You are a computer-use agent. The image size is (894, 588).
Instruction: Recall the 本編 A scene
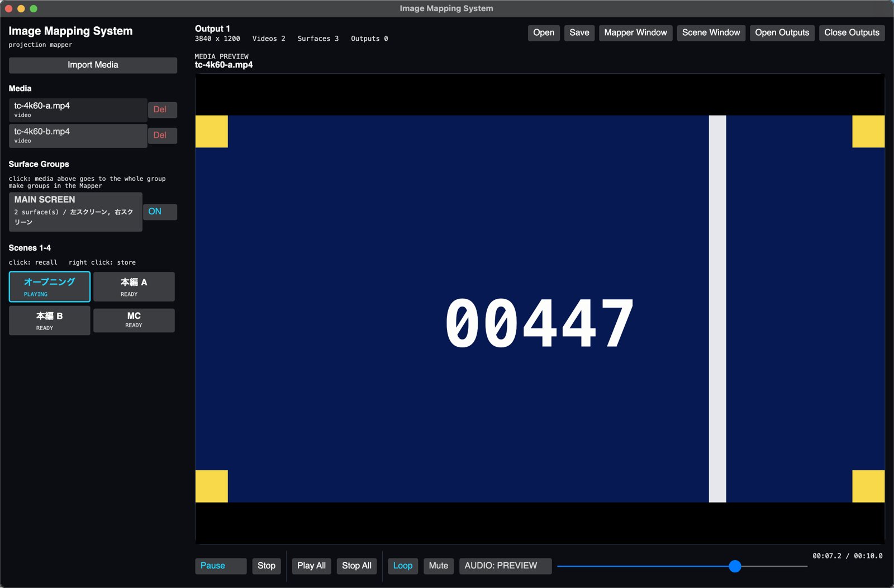point(134,287)
